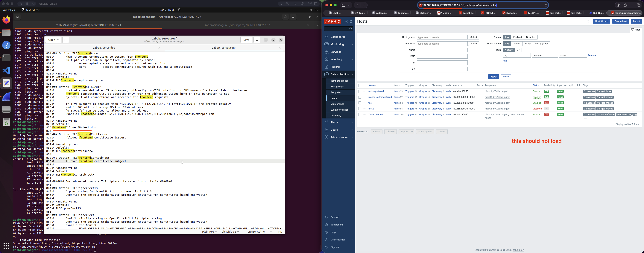644x253 pixels.
Task: Tick checkbox for Zabbix server host
Action: pyautogui.click(x=360, y=115)
